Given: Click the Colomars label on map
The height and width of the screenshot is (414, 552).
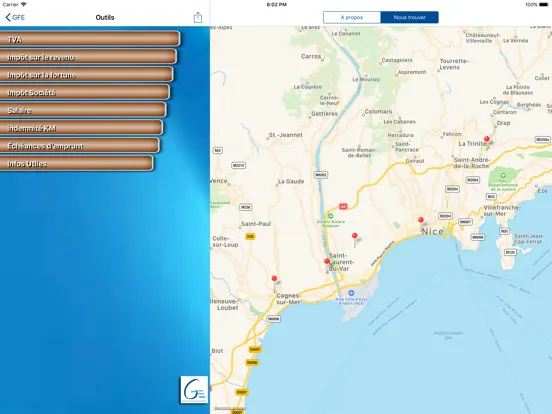Looking at the screenshot, I should click(378, 112).
